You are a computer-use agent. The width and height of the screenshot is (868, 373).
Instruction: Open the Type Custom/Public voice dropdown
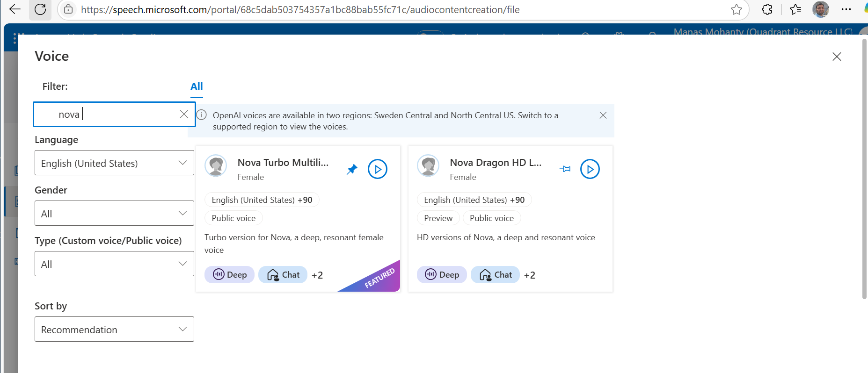(114, 264)
